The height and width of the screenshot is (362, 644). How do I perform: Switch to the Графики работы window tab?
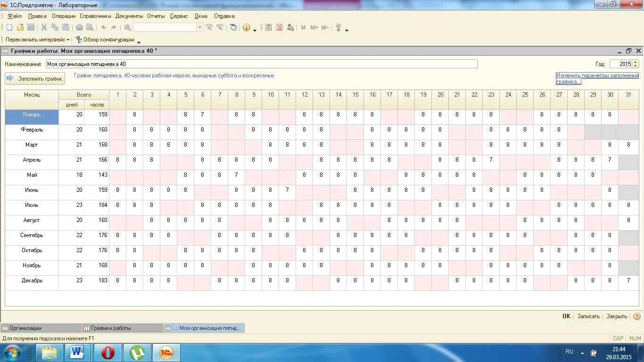[x=123, y=328]
